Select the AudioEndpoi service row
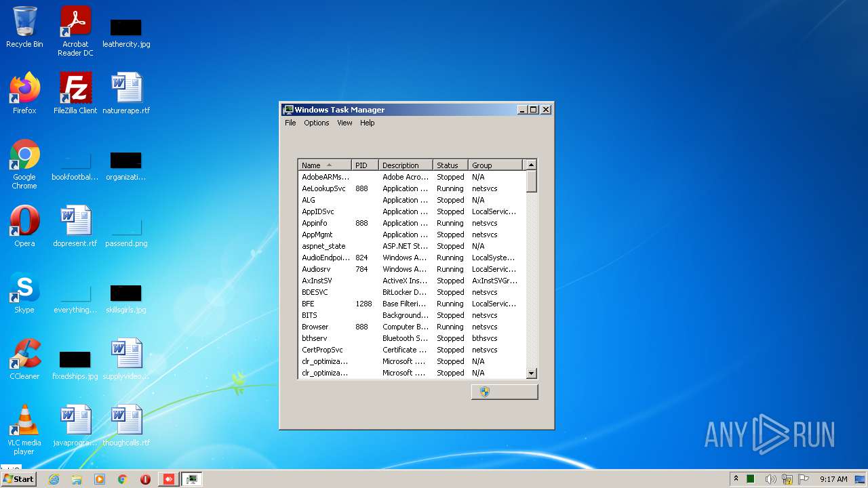The height and width of the screenshot is (488, 868). 412,258
